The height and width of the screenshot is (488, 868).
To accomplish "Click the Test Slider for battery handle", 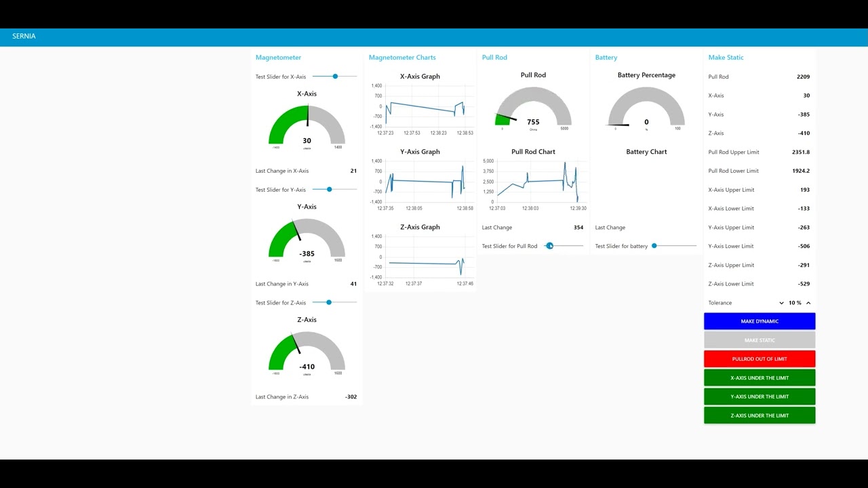I will coord(654,246).
